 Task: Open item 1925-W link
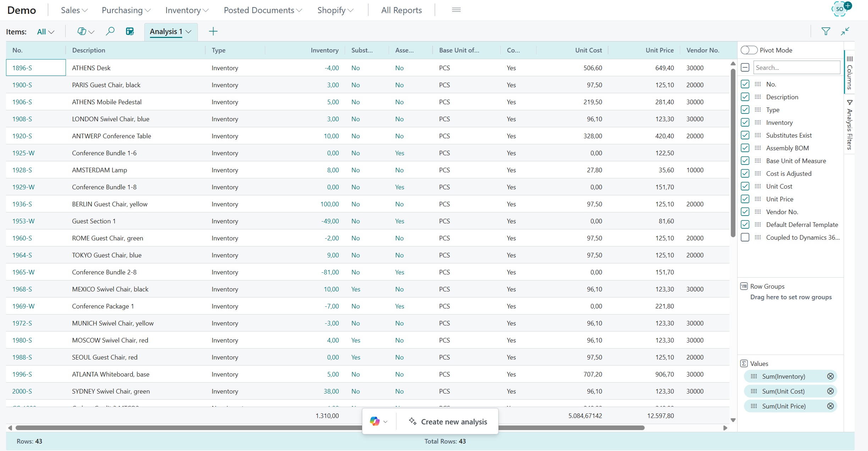23,153
